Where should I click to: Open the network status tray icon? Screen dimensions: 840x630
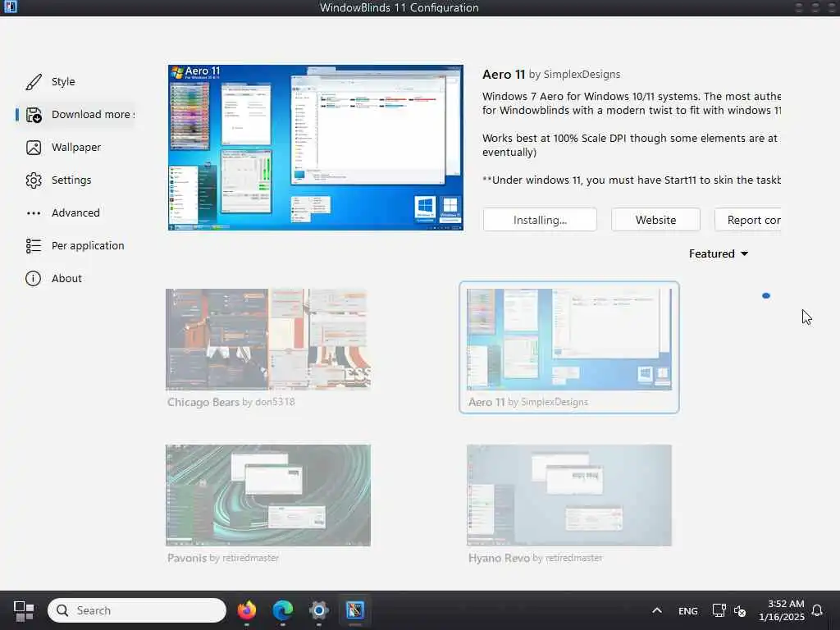[x=719, y=610]
